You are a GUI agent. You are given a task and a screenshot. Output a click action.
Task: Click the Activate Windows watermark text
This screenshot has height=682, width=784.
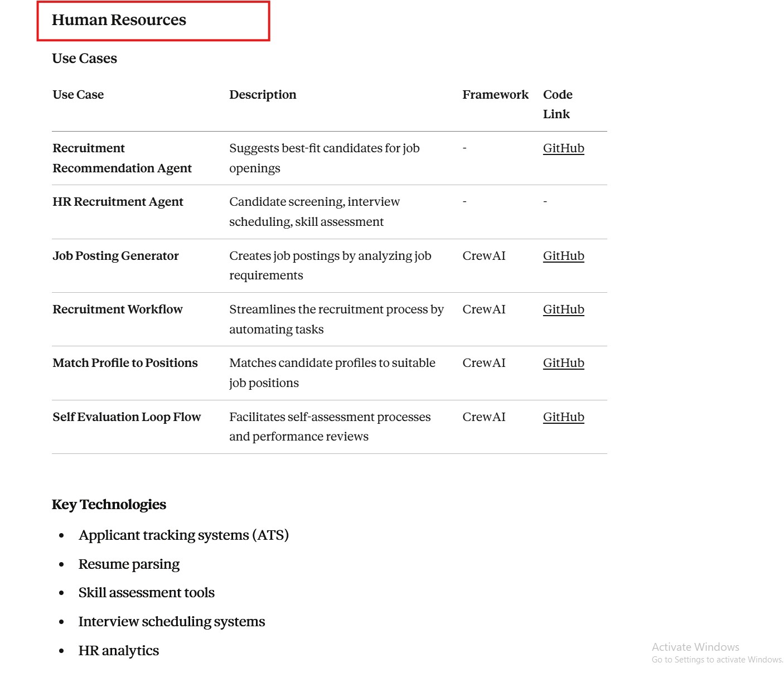[695, 647]
